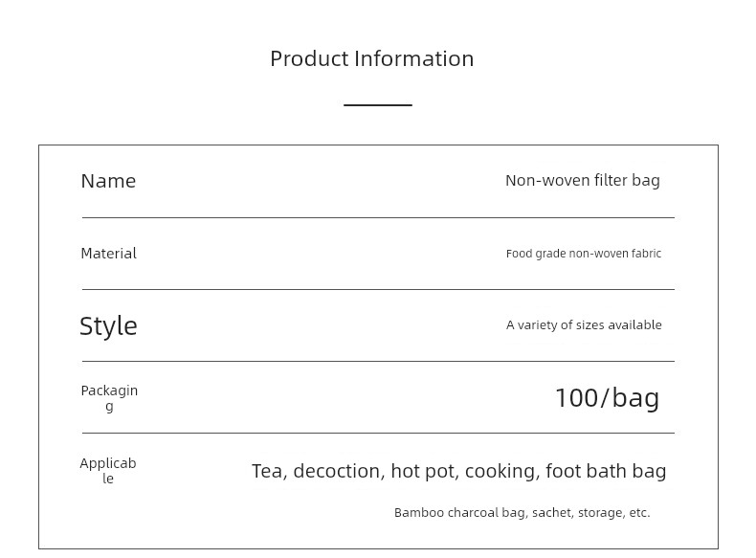The image size is (756, 558).
Task: Click the word "sachet"
Action: coord(552,513)
